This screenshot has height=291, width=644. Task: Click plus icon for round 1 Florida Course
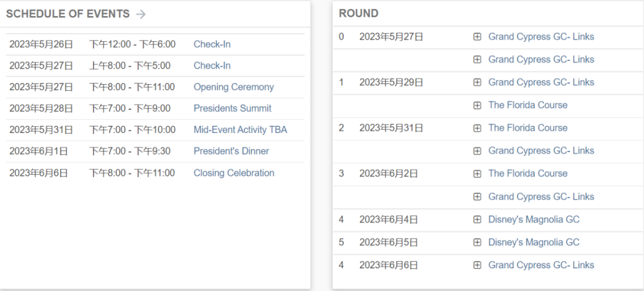[x=477, y=106]
